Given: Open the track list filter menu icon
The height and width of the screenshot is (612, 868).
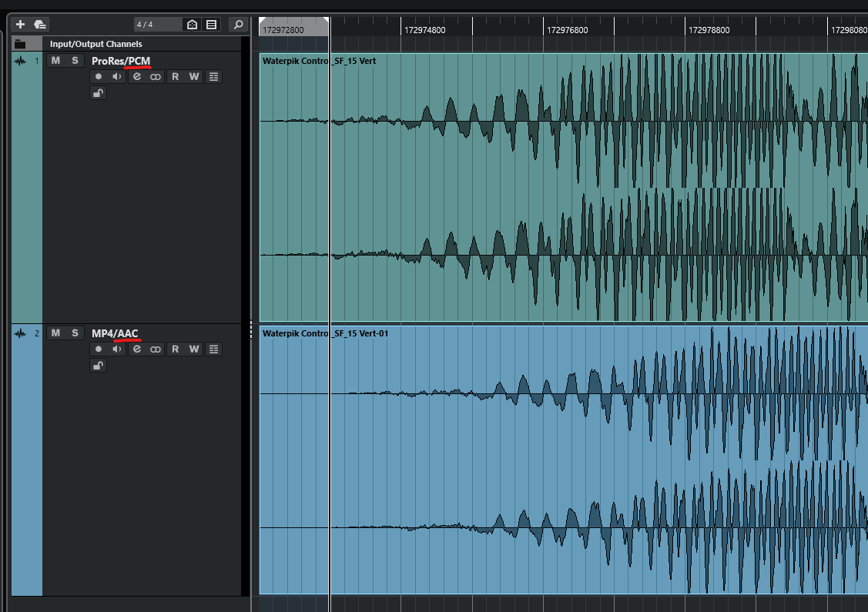Looking at the screenshot, I should 211,25.
